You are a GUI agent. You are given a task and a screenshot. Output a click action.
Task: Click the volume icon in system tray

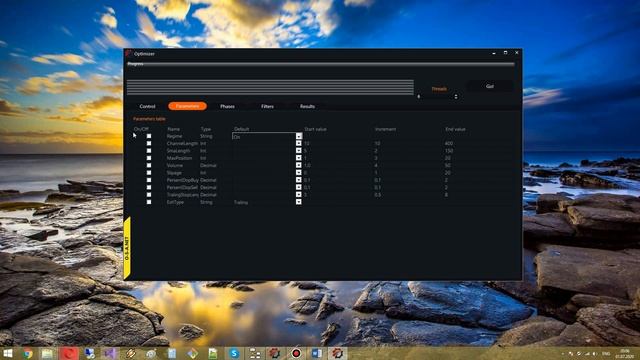click(595, 353)
